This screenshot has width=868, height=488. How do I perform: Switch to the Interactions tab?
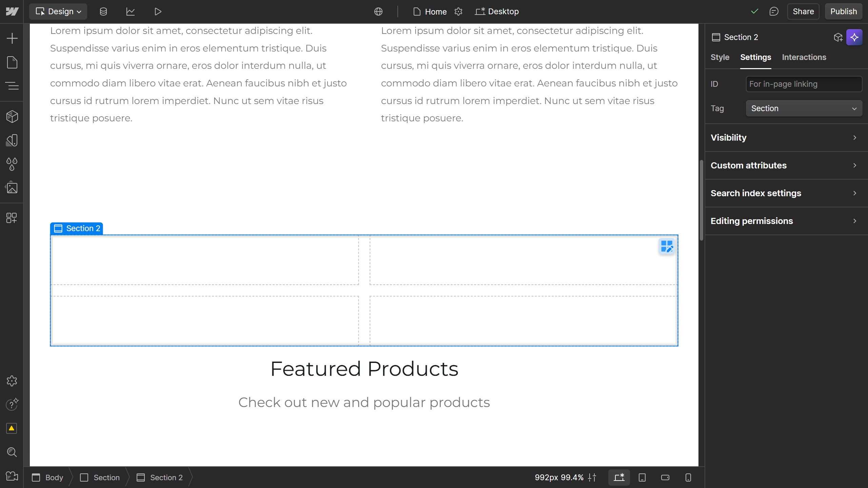click(804, 57)
